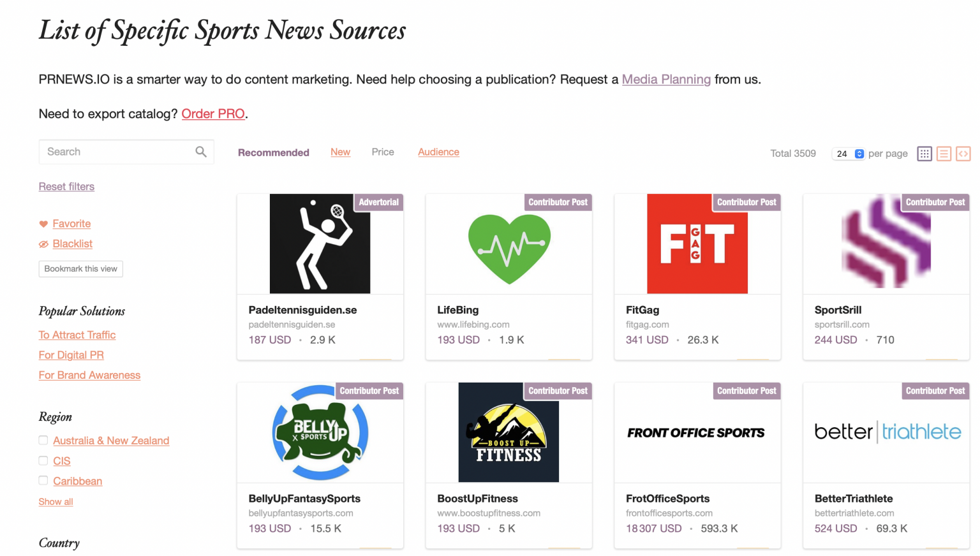Switch to grid view layout
980x556 pixels.
(924, 153)
